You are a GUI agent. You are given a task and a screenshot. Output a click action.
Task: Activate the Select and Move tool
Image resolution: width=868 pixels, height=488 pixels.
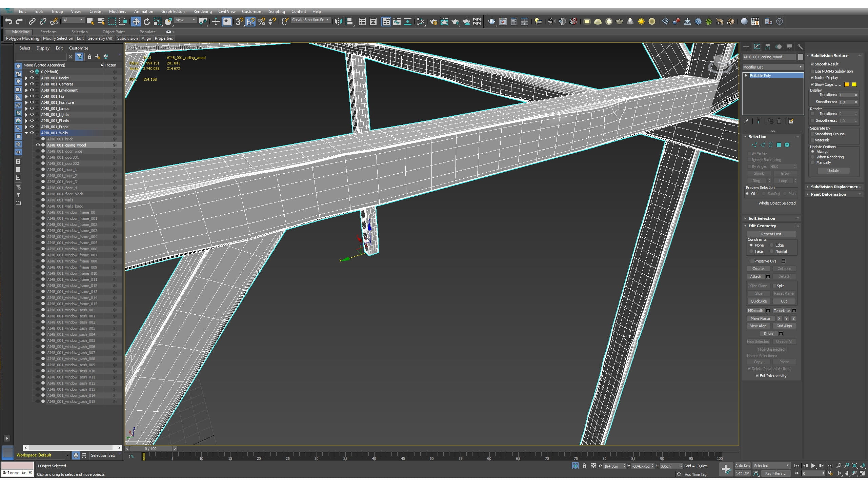(136, 22)
